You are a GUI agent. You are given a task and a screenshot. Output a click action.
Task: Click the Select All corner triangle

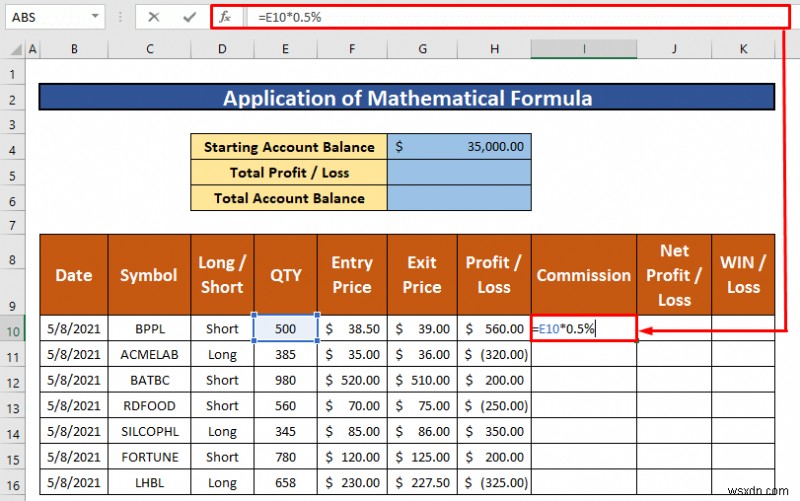click(16, 49)
